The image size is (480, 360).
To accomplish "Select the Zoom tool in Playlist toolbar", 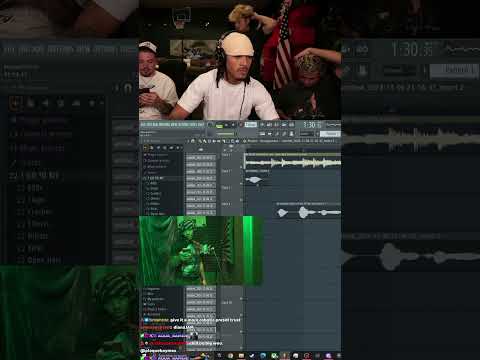I will (232, 141).
